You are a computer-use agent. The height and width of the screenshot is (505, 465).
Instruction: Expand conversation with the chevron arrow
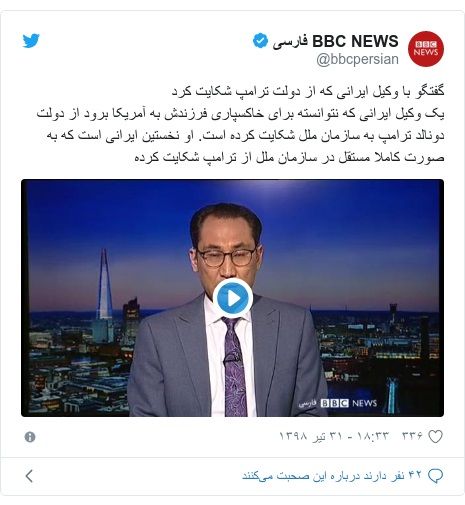pos(29,476)
